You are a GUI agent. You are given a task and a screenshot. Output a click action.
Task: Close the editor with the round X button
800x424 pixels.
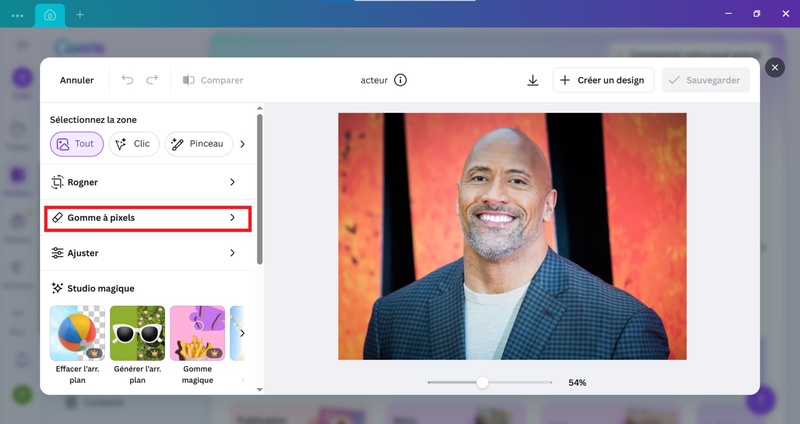(x=774, y=67)
